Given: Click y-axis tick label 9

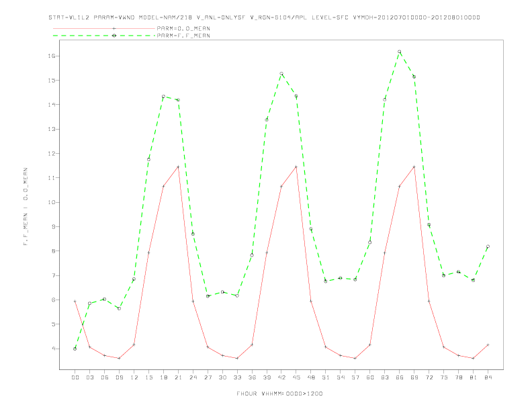Looking at the screenshot, I should click(x=53, y=227).
